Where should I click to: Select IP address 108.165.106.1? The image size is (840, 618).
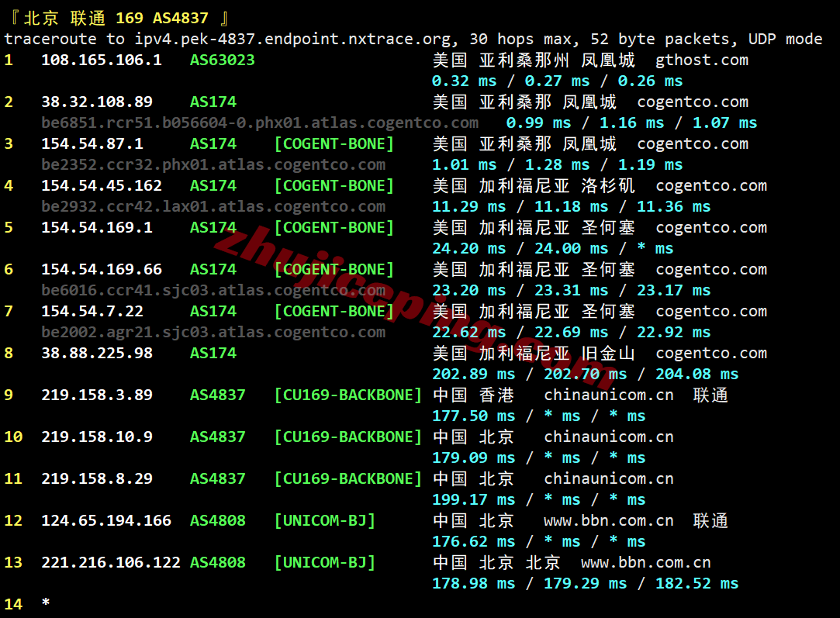102,60
